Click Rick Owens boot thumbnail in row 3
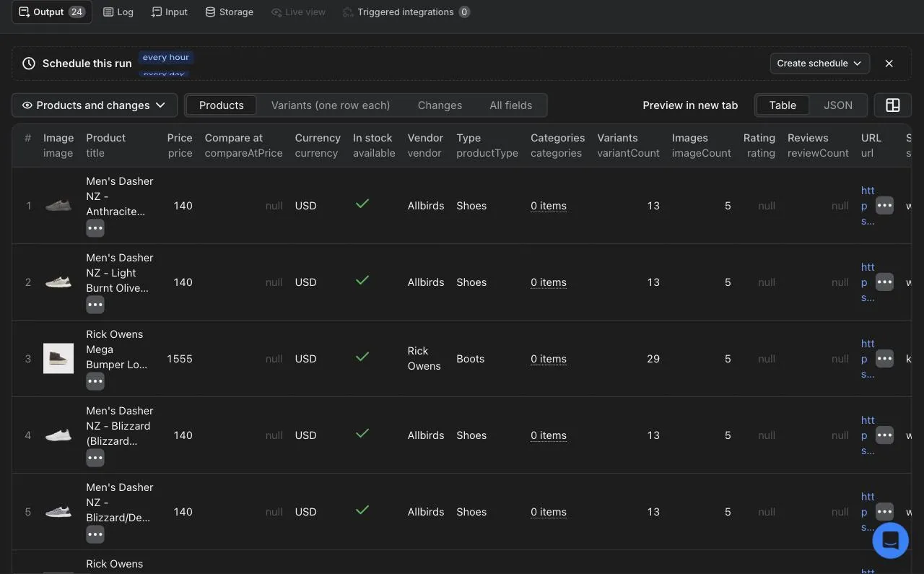The width and height of the screenshot is (924, 574). (x=58, y=359)
